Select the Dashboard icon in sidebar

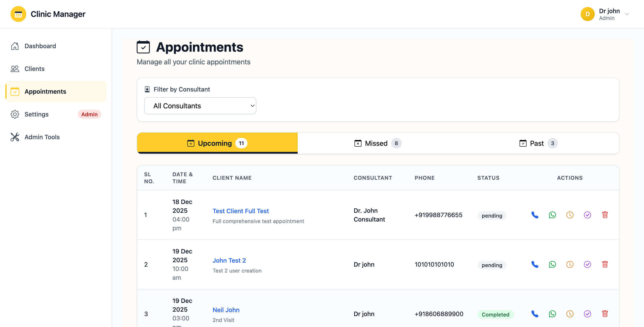pos(15,46)
